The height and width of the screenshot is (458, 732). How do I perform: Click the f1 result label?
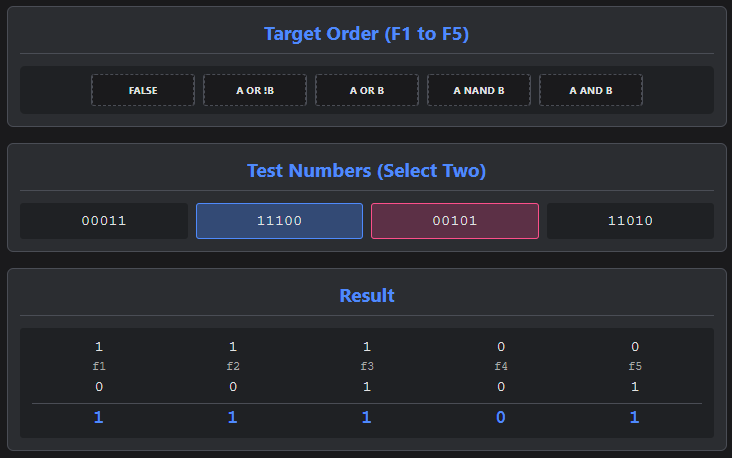click(99, 366)
